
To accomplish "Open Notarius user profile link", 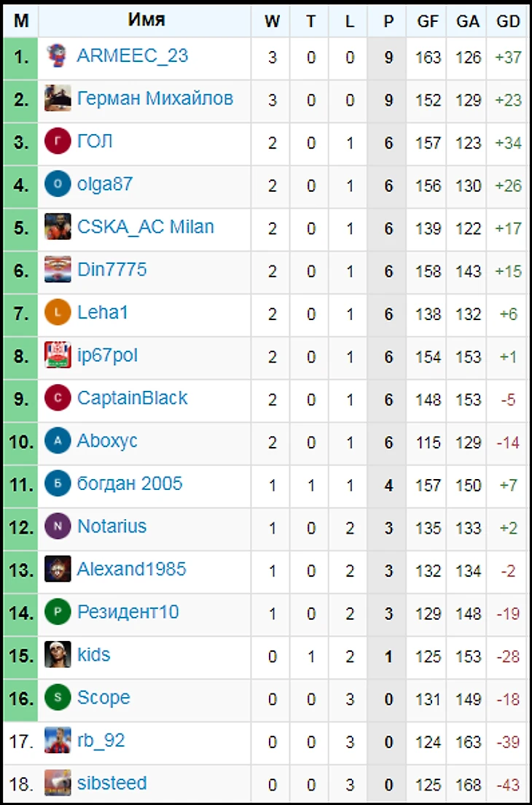I will coord(112,526).
